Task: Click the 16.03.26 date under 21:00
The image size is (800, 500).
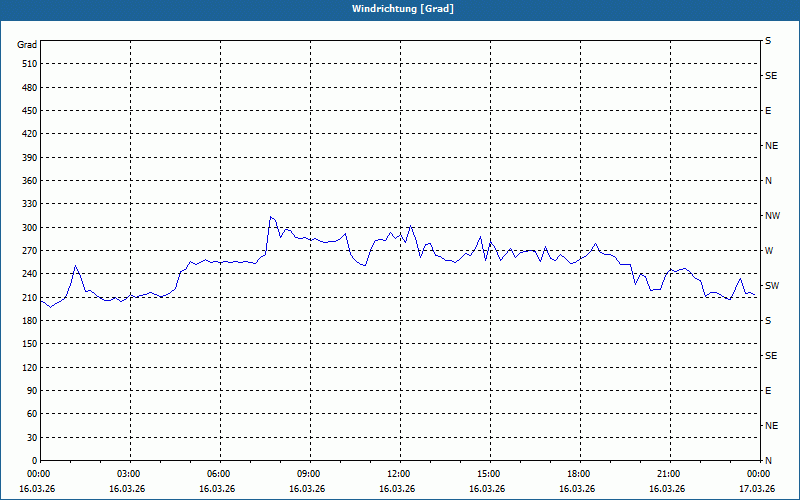Action: [x=667, y=489]
